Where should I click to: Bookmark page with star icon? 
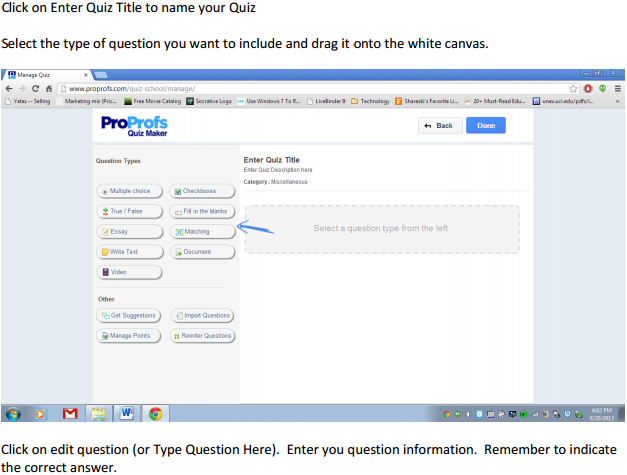pyautogui.click(x=573, y=89)
